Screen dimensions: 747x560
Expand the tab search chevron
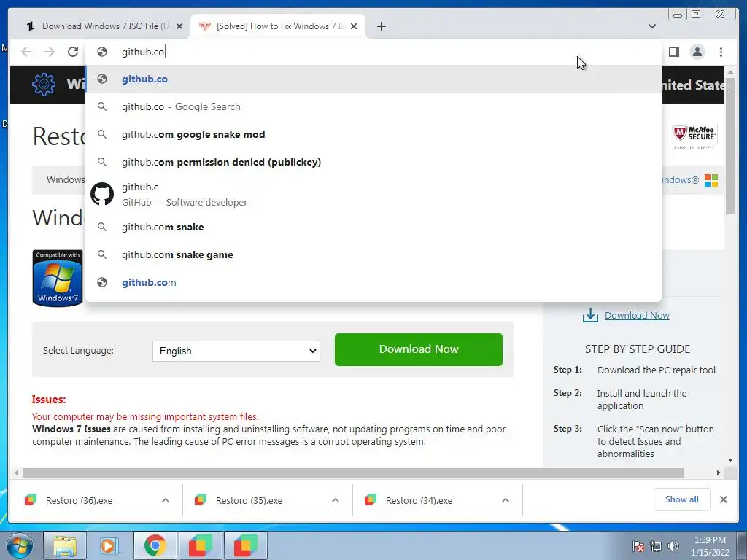click(651, 26)
